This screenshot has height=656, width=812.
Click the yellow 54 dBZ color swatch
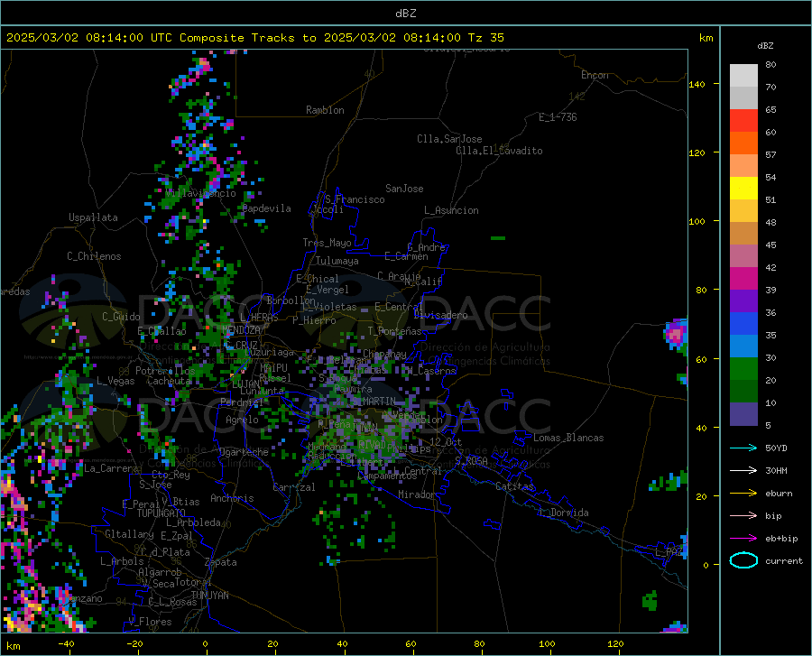743,189
